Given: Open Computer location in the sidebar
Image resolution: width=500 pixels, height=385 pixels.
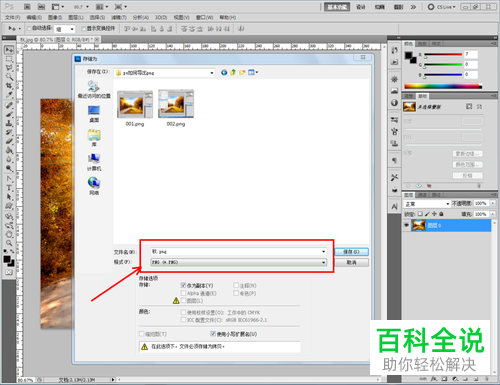Looking at the screenshot, I should click(94, 162).
